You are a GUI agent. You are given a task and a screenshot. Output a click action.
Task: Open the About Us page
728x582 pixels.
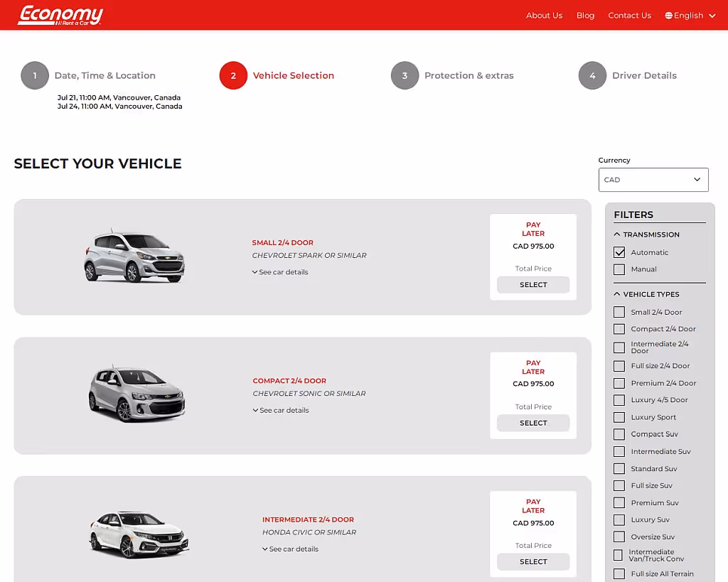point(544,16)
